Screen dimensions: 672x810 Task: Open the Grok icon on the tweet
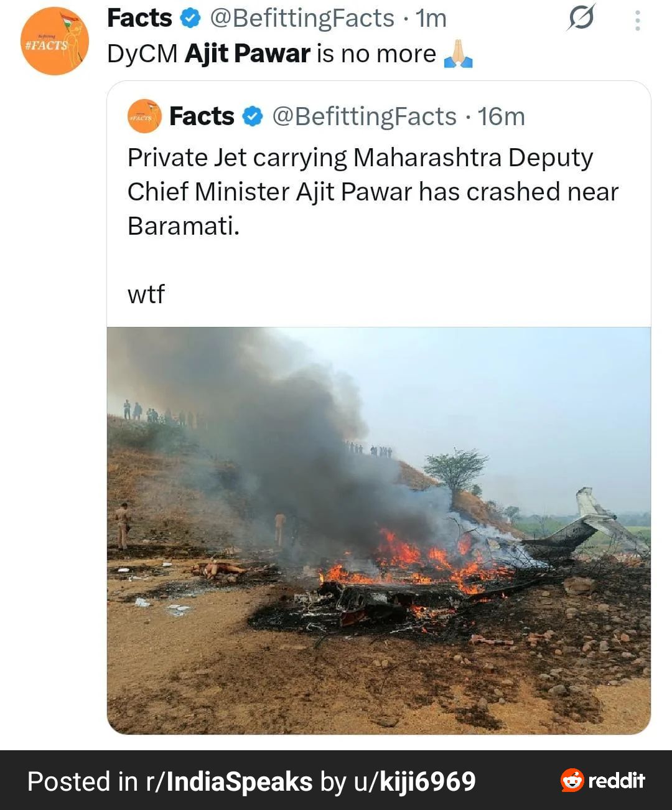pyautogui.click(x=581, y=17)
